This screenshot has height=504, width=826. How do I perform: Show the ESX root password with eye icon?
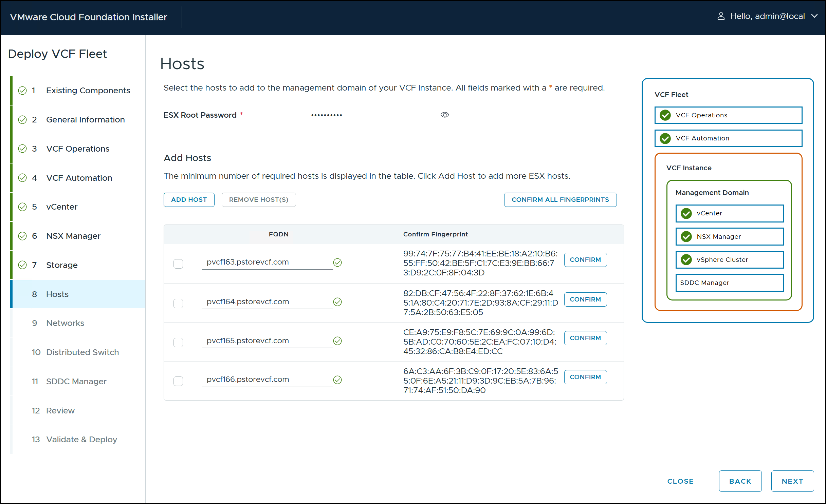(444, 115)
